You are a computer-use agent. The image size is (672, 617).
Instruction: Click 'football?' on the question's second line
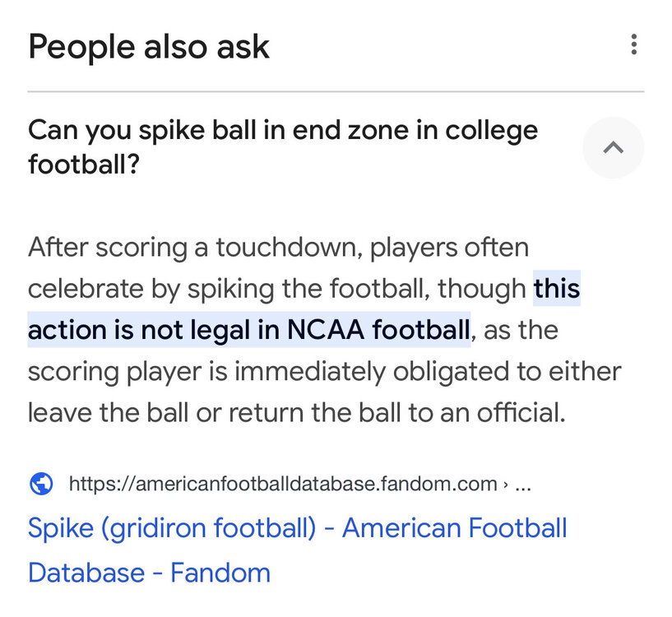(x=83, y=165)
